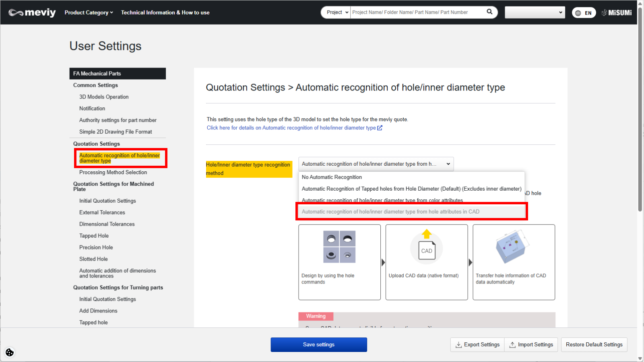The height and width of the screenshot is (362, 644).
Task: Click the MISUMI logo
Action: (x=617, y=12)
